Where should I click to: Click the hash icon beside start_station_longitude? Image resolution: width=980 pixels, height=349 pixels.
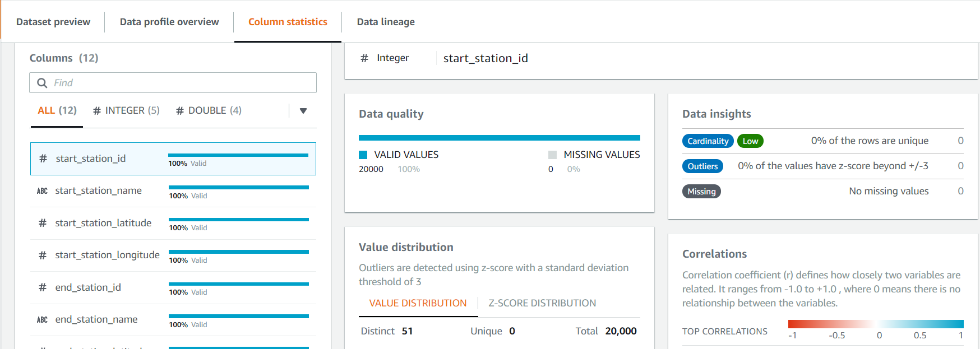point(43,255)
